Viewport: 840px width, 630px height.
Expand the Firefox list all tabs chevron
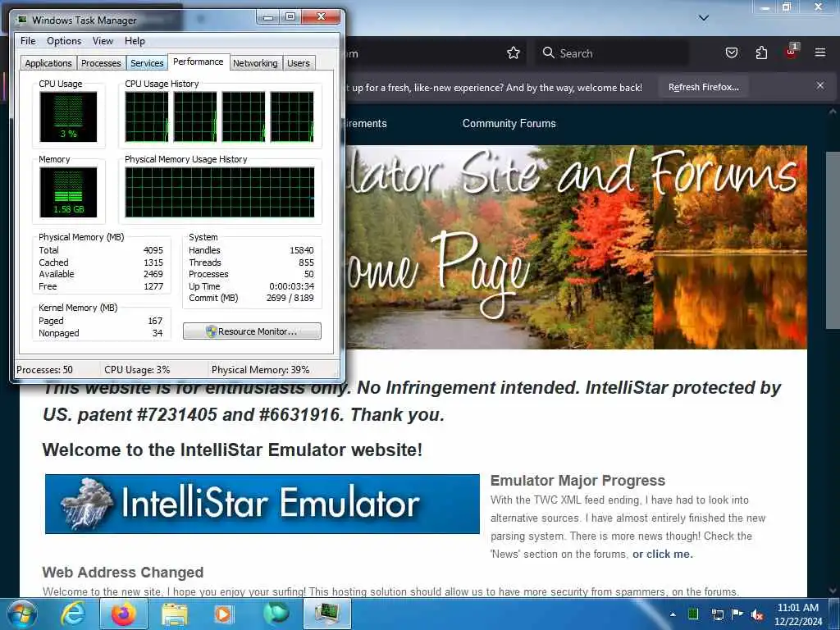[x=704, y=18]
